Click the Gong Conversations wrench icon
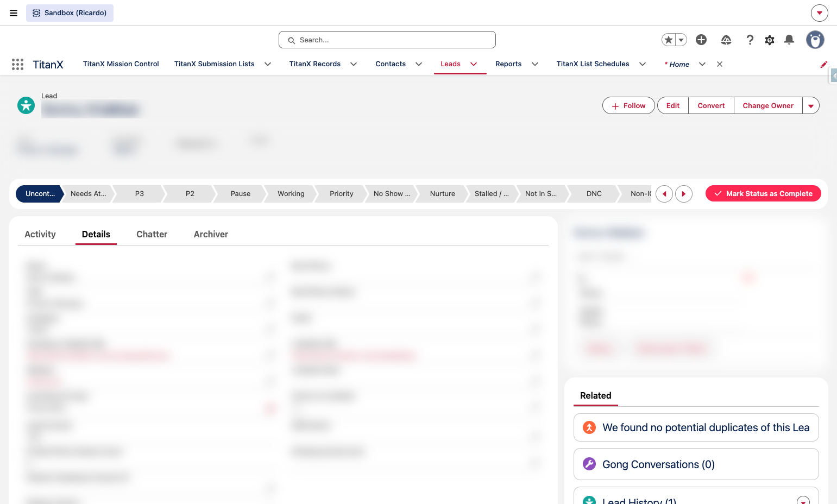837x504 pixels. [589, 464]
